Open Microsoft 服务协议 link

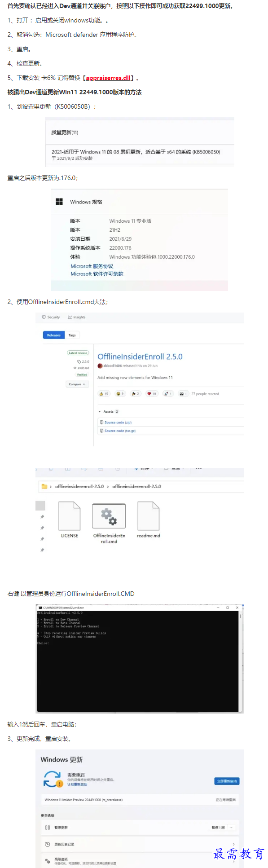(92, 266)
